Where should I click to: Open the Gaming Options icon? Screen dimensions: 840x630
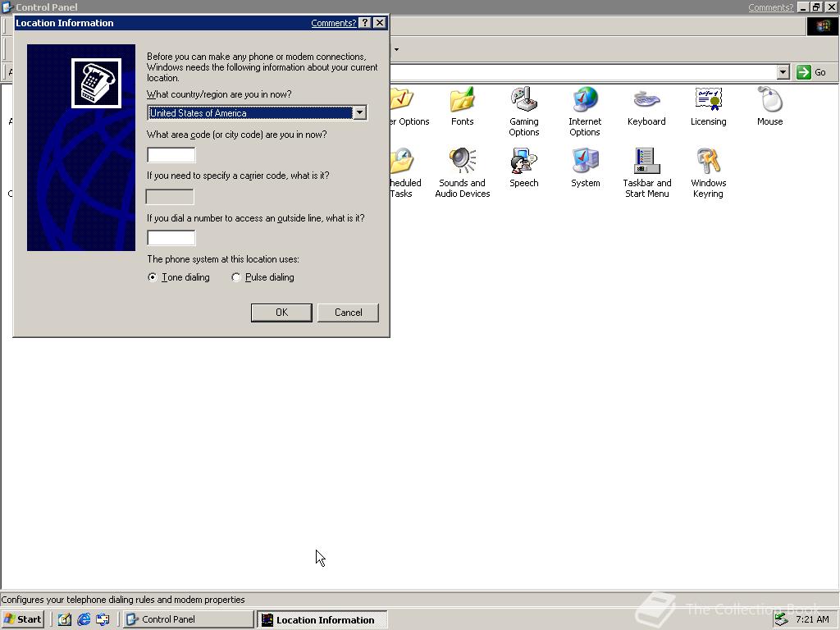tap(523, 99)
